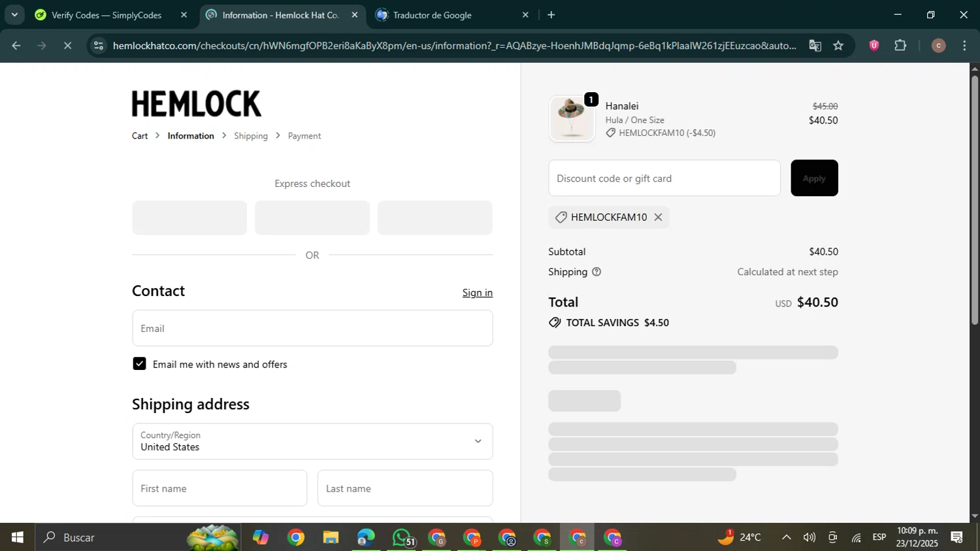Open the Chrome profile avatar
Image resolution: width=980 pixels, height=551 pixels.
pyautogui.click(x=938, y=46)
